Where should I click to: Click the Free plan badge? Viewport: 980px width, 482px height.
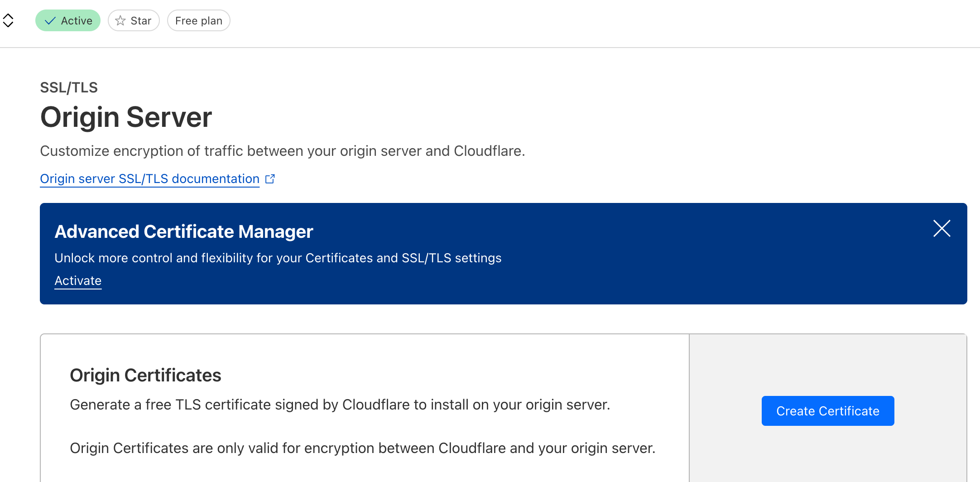pos(198,21)
